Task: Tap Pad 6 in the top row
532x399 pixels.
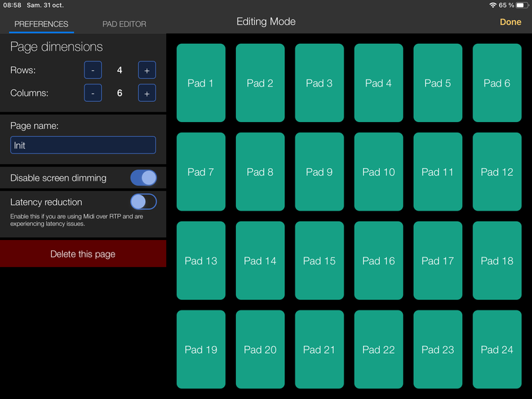Action: pyautogui.click(x=497, y=83)
